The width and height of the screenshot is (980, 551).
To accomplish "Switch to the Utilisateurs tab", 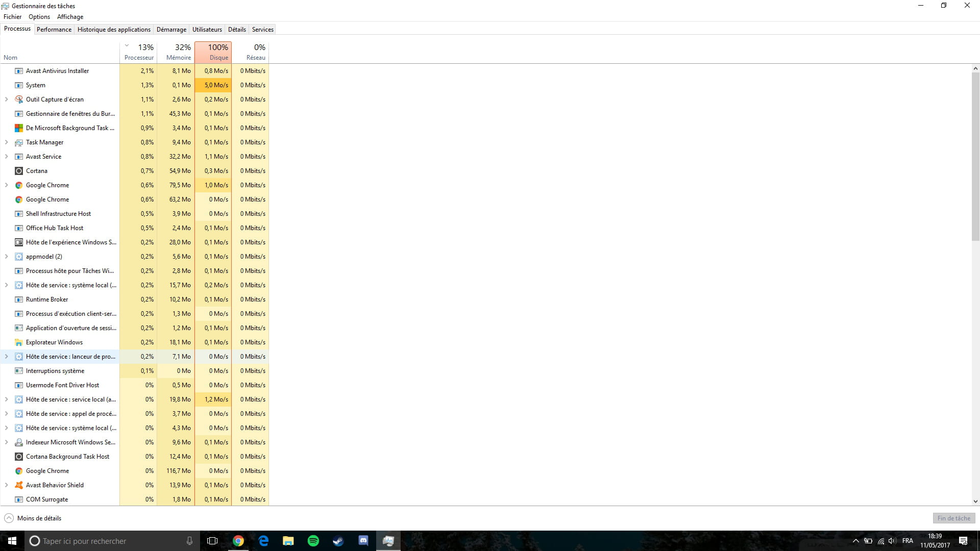I will (x=207, y=30).
